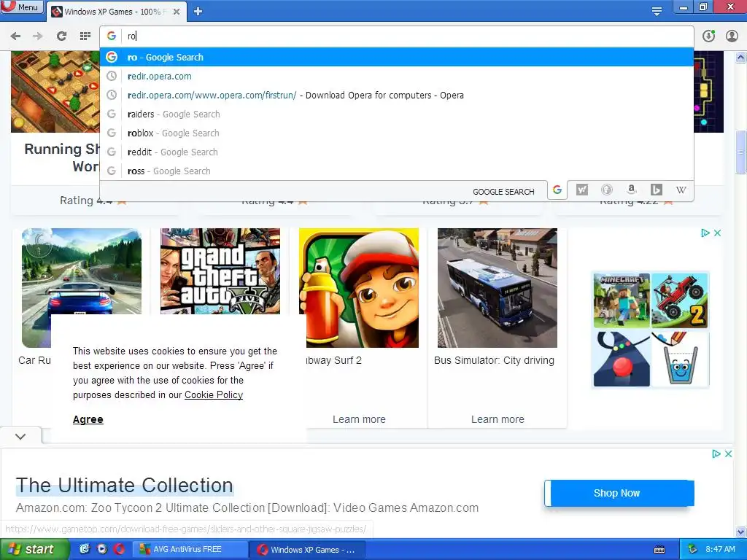Open the user account icon
Screen dimensions: 747x560
(x=732, y=36)
